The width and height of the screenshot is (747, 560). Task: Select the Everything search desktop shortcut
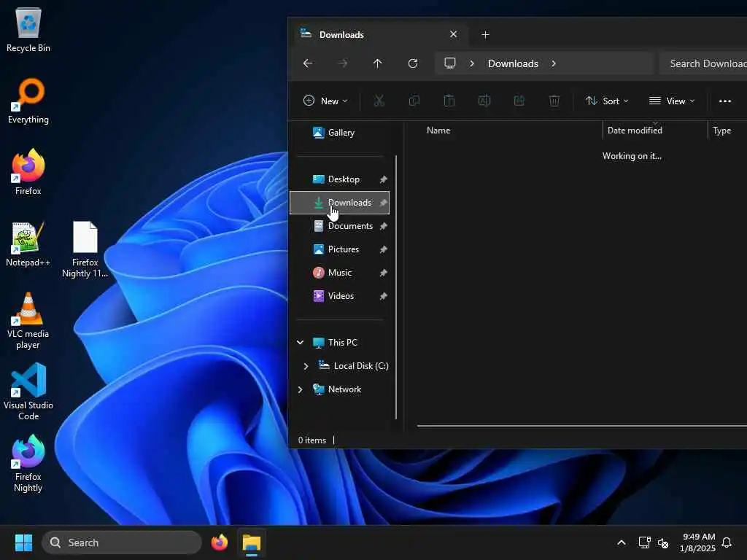pyautogui.click(x=28, y=101)
